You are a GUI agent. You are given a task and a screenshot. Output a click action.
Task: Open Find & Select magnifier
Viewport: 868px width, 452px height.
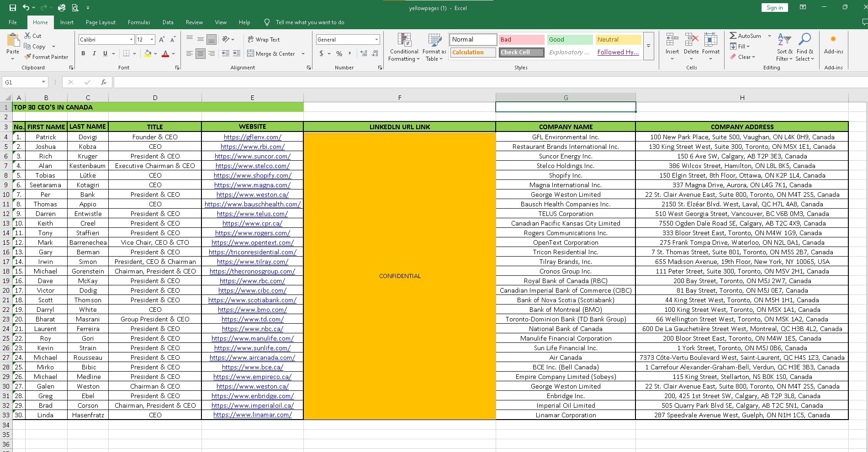[x=804, y=47]
